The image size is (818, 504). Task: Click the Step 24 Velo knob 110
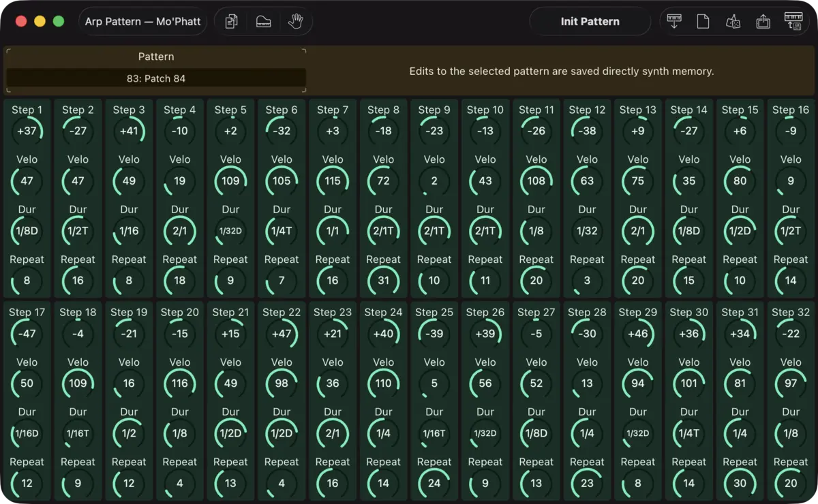384,383
